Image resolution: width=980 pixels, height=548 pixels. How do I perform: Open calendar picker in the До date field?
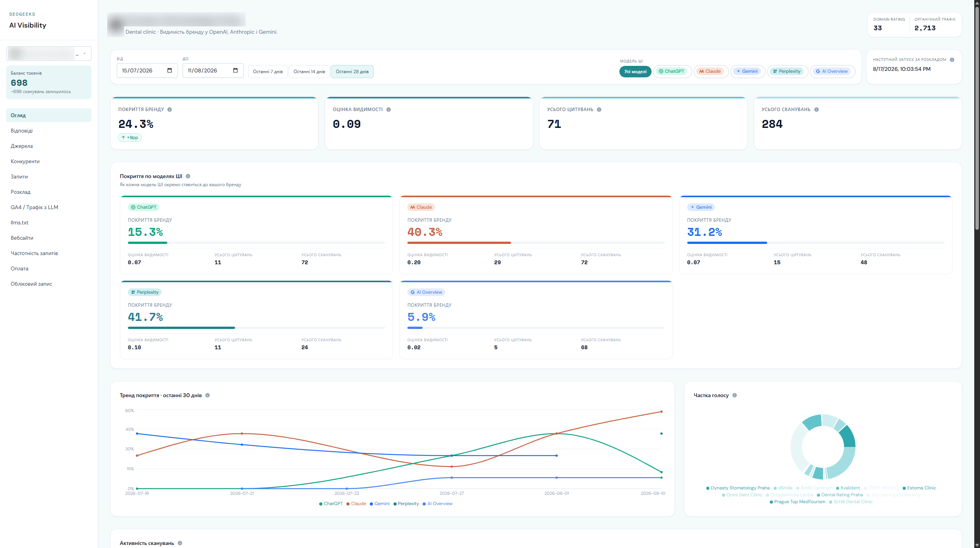[235, 70]
